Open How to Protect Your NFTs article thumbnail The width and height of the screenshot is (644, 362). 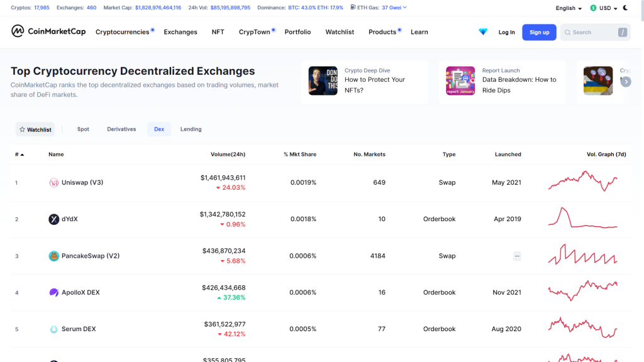click(x=323, y=81)
